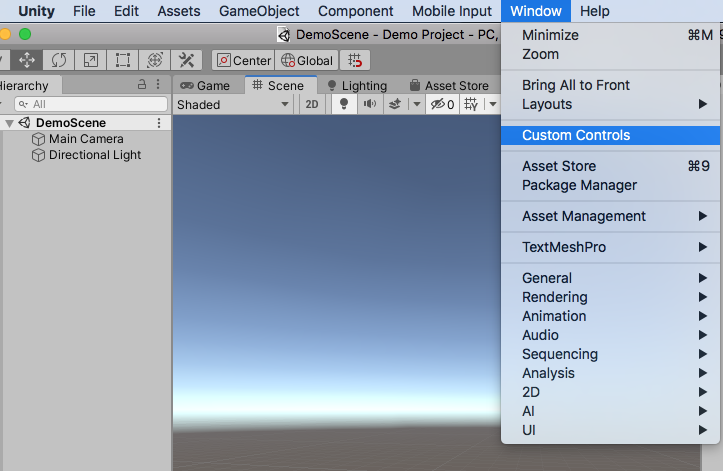Toggle scene grid visibility icon
Screen dimensions: 723x471
tap(471, 104)
